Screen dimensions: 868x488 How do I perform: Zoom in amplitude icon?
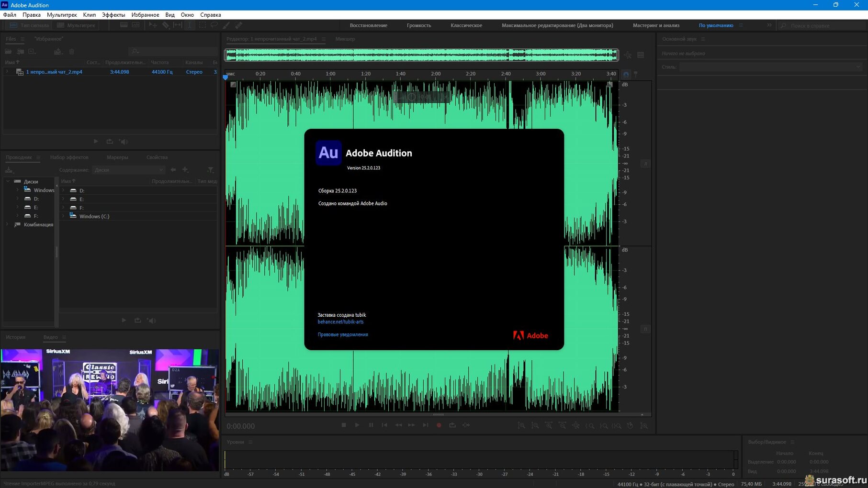point(521,425)
